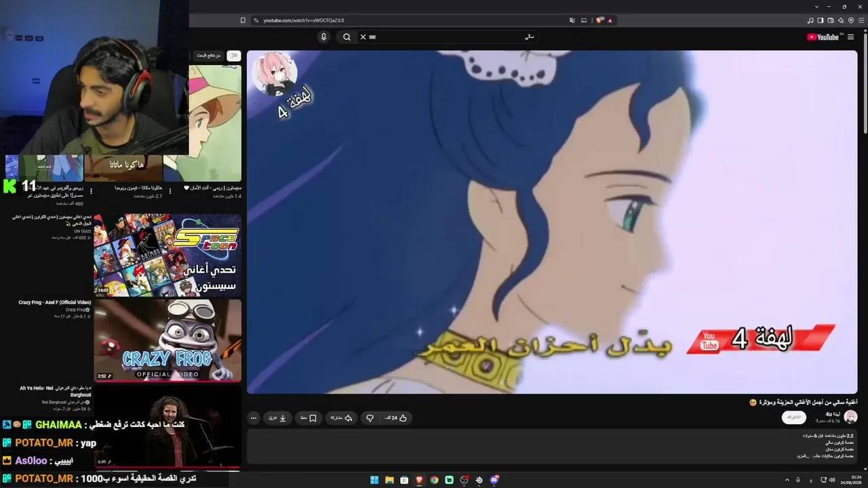Open the cast icon in the address bar

tap(584, 20)
